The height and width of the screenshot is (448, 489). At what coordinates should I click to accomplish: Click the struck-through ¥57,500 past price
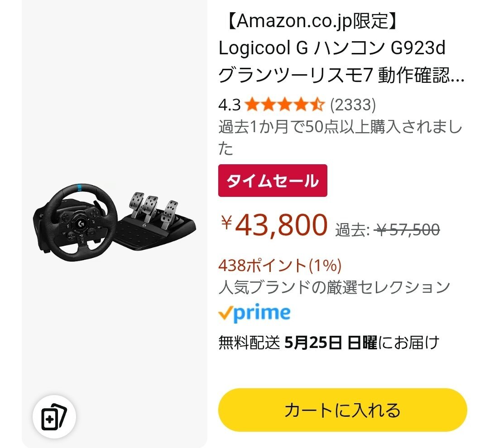408,230
